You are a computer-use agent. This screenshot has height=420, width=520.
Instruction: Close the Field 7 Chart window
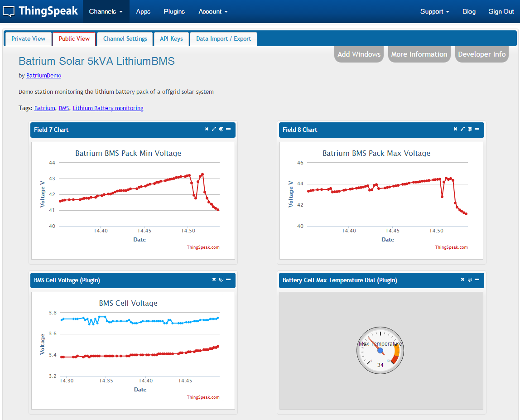coord(207,129)
